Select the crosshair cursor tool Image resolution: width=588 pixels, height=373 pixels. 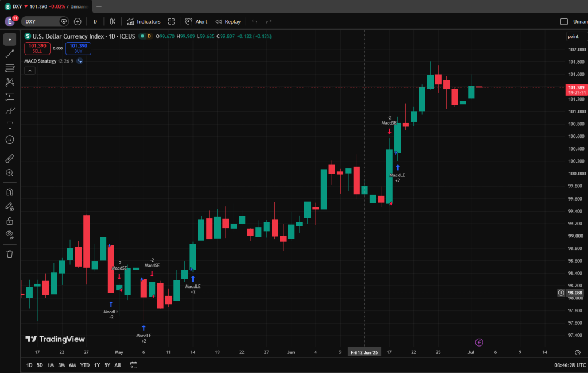(10, 40)
